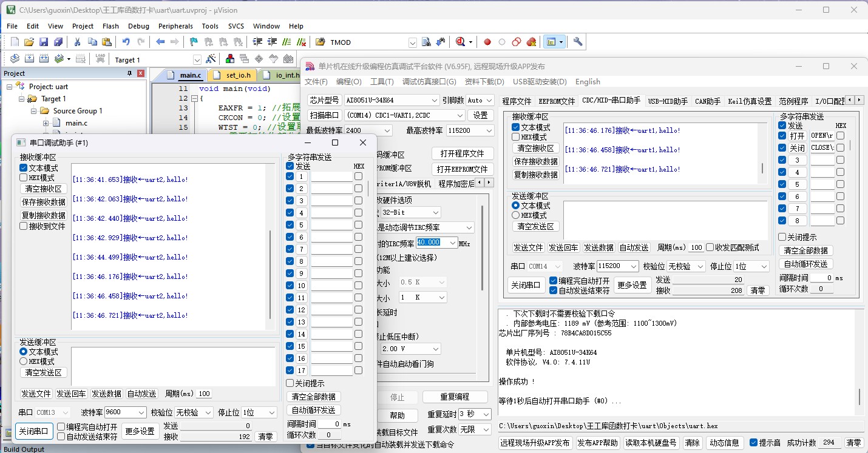Build the target in µVision
This screenshot has width=868, height=453.
coord(29,59)
